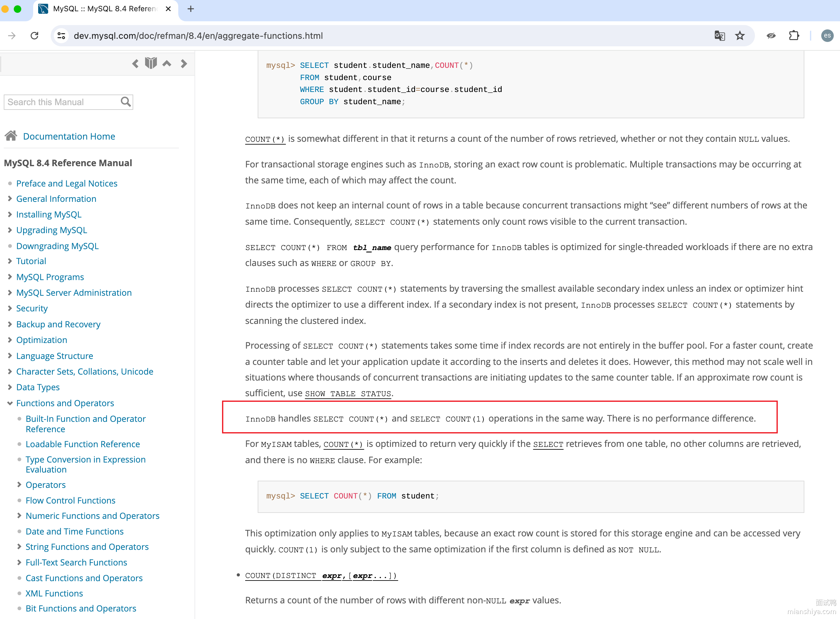Bookmark this page with the star icon
Image resolution: width=840 pixels, height=619 pixels.
point(740,36)
